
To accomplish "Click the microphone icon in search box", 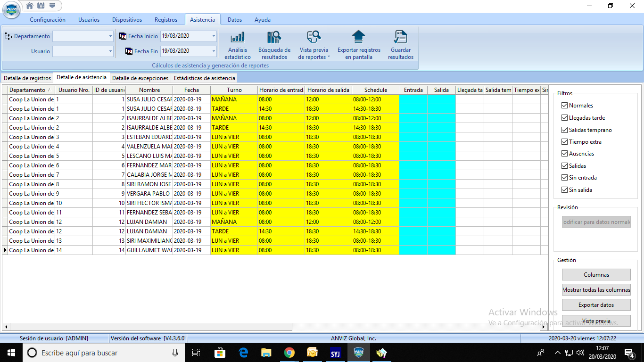I will (175, 353).
